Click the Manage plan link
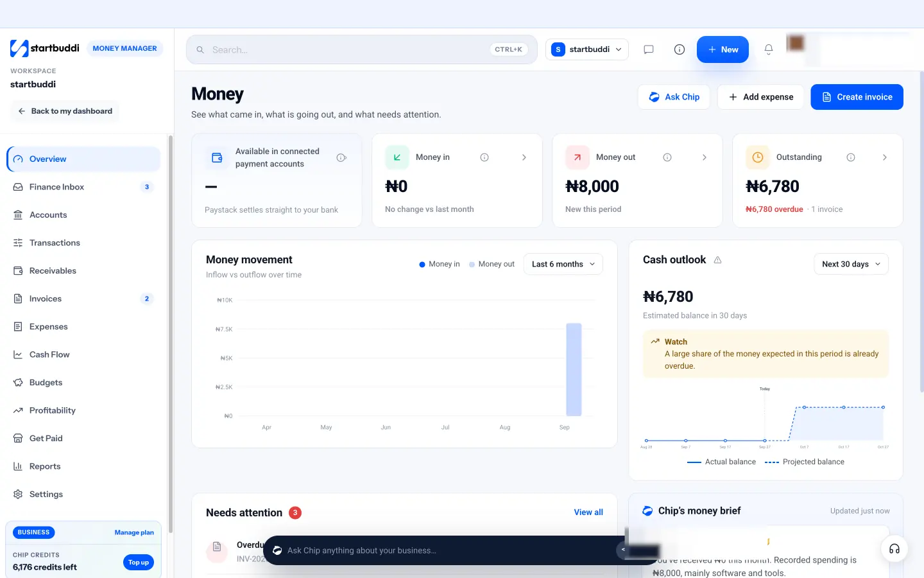 134,532
